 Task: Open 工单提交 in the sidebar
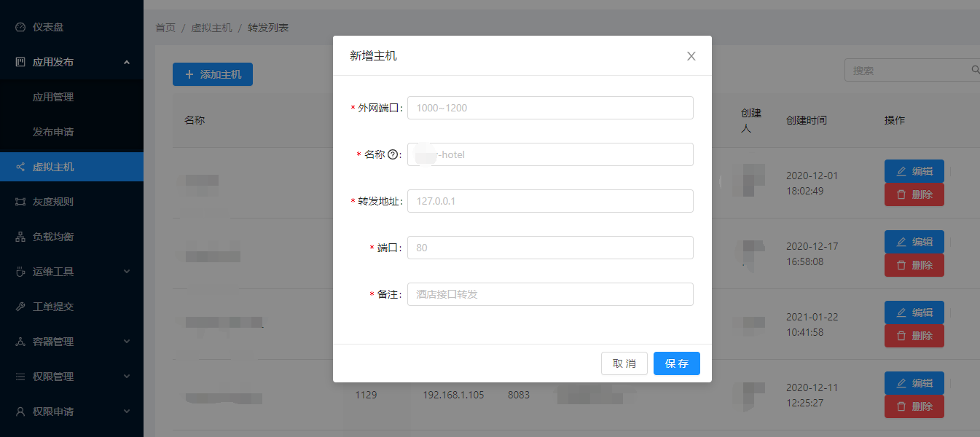(71, 307)
